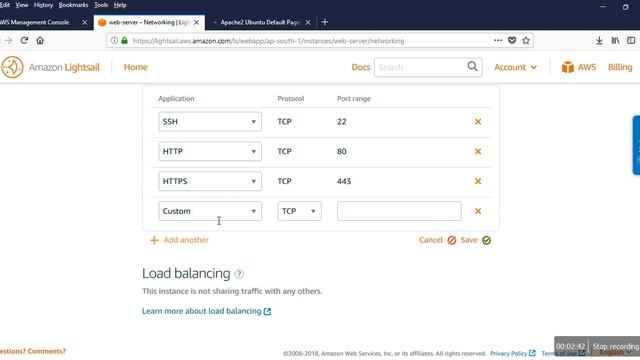The image size is (640, 360).
Task: Toggle the browser sidebar
Action: (x=631, y=40)
